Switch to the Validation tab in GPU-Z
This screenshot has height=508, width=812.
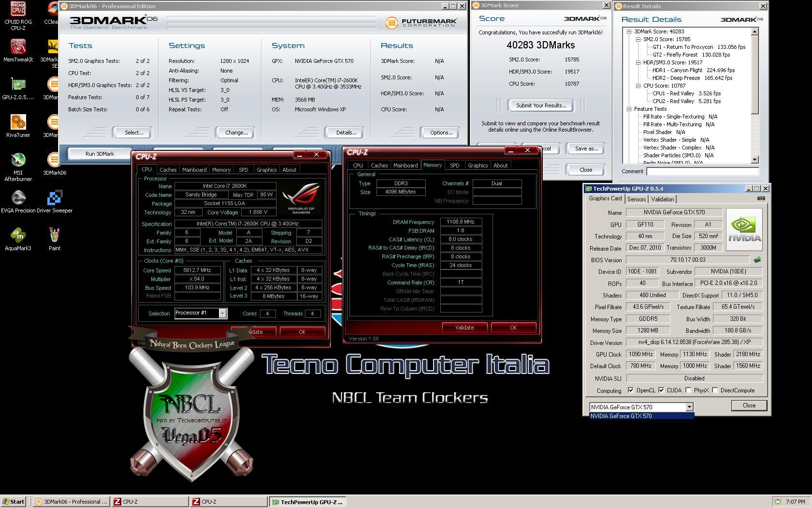(x=662, y=199)
